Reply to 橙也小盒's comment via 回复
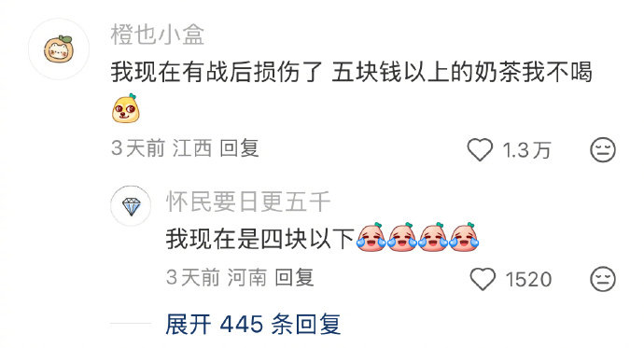The image size is (644, 348). pos(239,148)
